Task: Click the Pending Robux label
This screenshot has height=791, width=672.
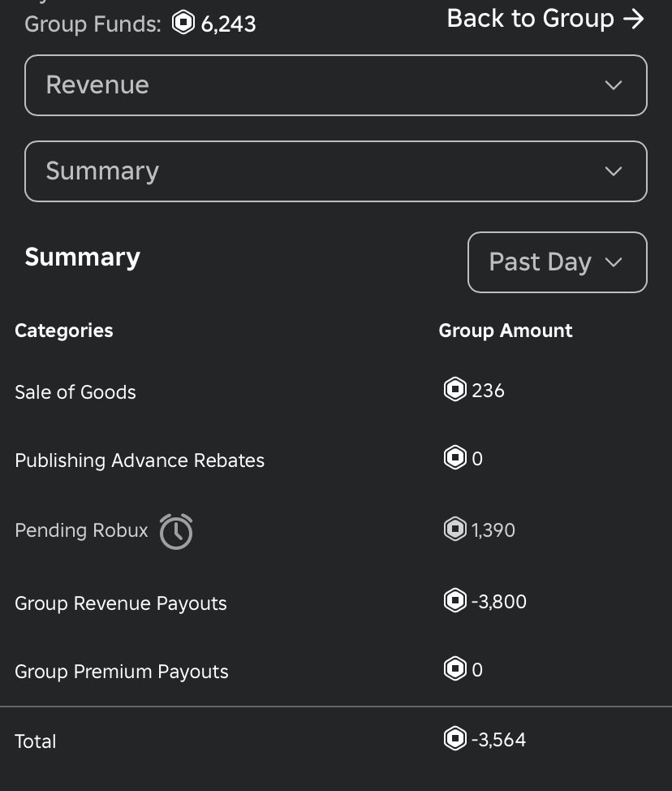Action: tap(81, 530)
